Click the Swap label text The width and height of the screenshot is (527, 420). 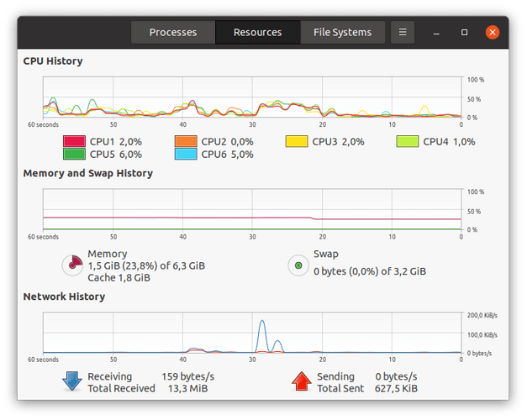[325, 254]
